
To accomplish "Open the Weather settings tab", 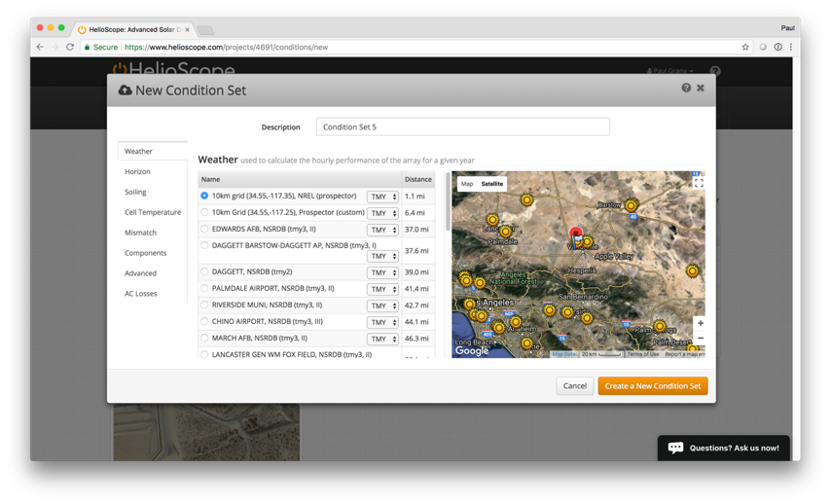I will (153, 151).
